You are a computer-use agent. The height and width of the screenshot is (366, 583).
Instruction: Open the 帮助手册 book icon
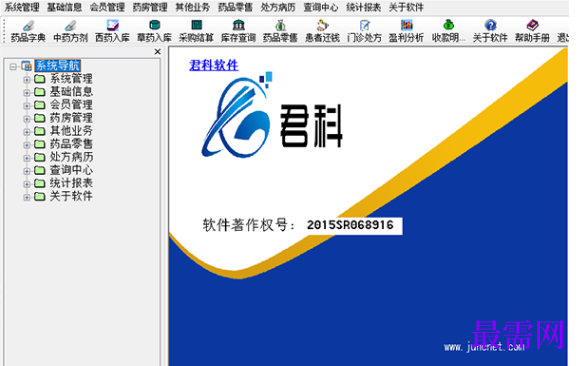[532, 25]
